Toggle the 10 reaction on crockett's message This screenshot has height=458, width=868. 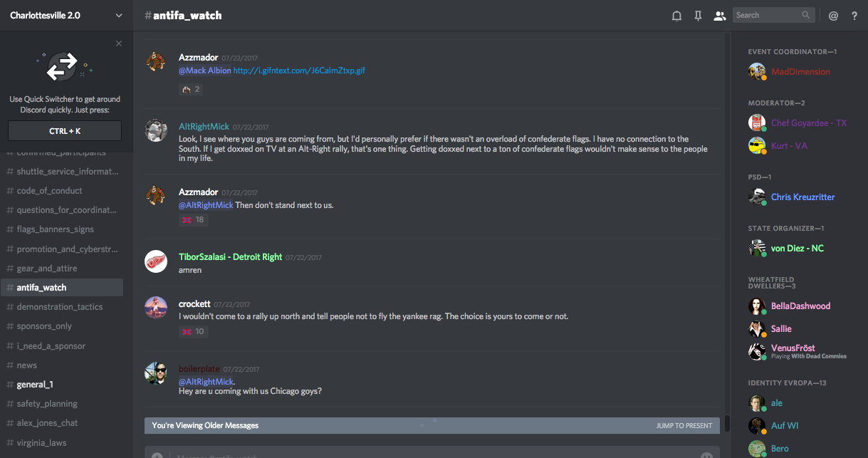tap(192, 331)
